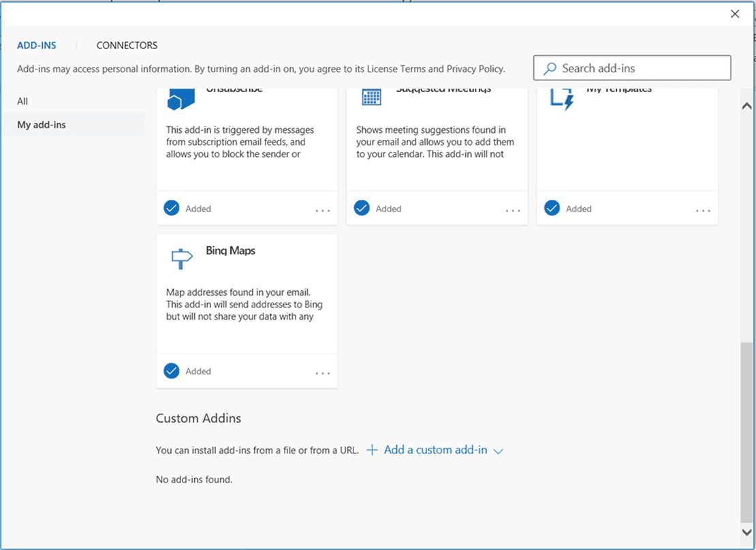Click the search magnifier in the search box
756x550 pixels.
point(549,68)
